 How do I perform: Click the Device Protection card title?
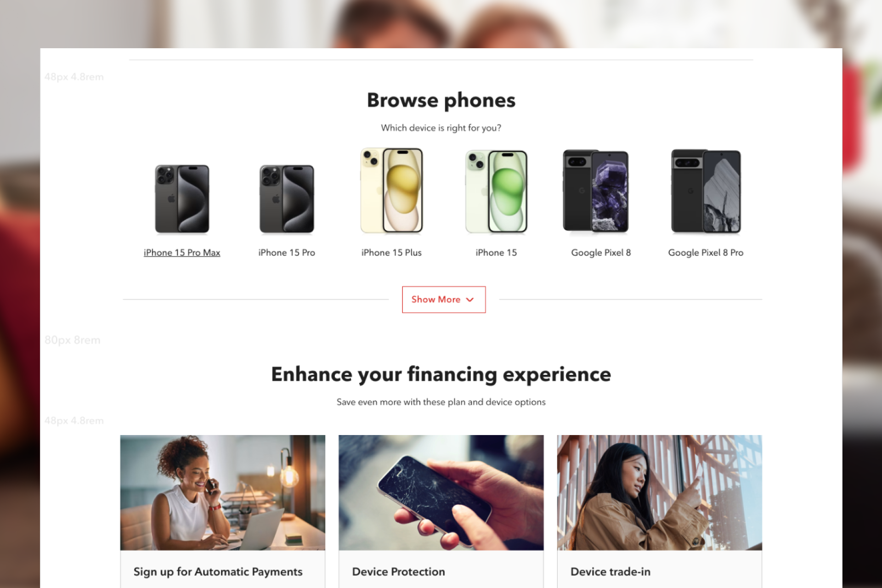click(x=399, y=572)
